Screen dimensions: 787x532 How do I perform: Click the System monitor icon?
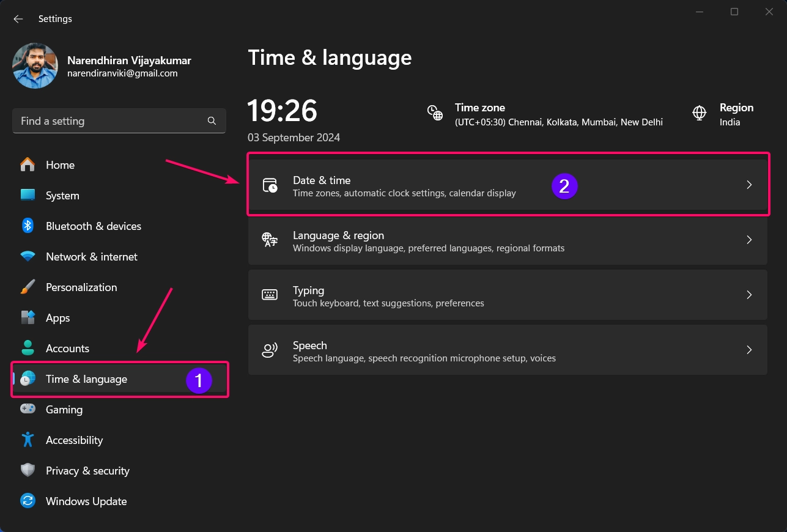click(x=28, y=195)
